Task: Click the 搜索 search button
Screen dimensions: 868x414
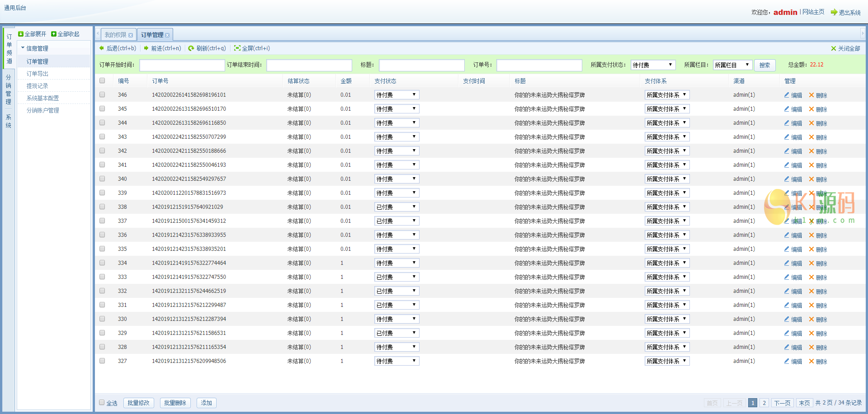Action: coord(764,65)
